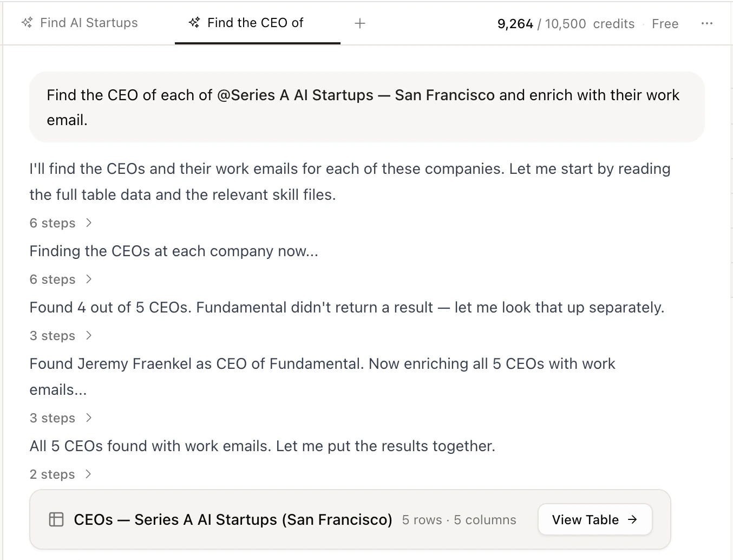Click the sparkle icon on Find the CEO of tab

pos(194,23)
